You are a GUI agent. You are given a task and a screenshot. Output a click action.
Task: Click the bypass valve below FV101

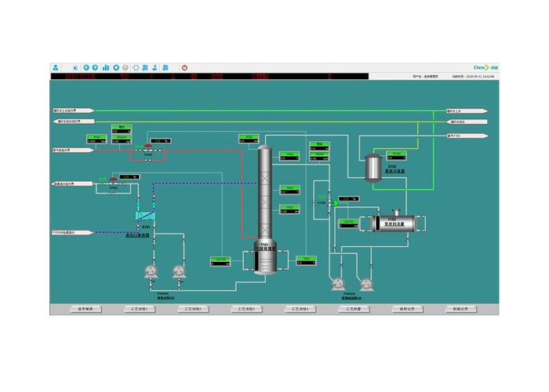(147, 160)
